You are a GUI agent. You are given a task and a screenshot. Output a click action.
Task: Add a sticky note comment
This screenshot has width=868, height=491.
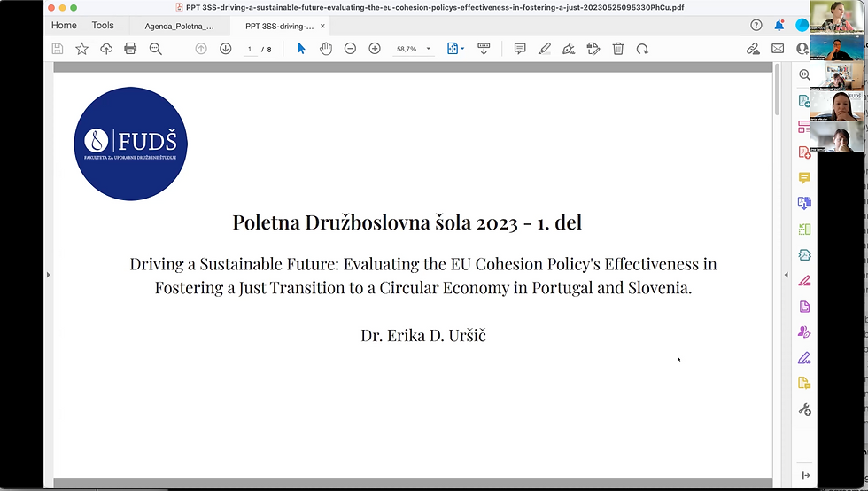[520, 49]
